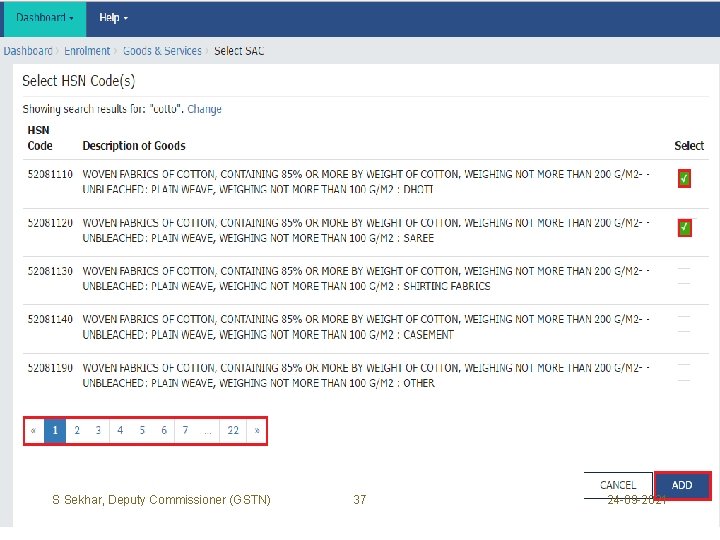Select page 3 in pagination
Screen dimensions: 720x540
click(98, 431)
